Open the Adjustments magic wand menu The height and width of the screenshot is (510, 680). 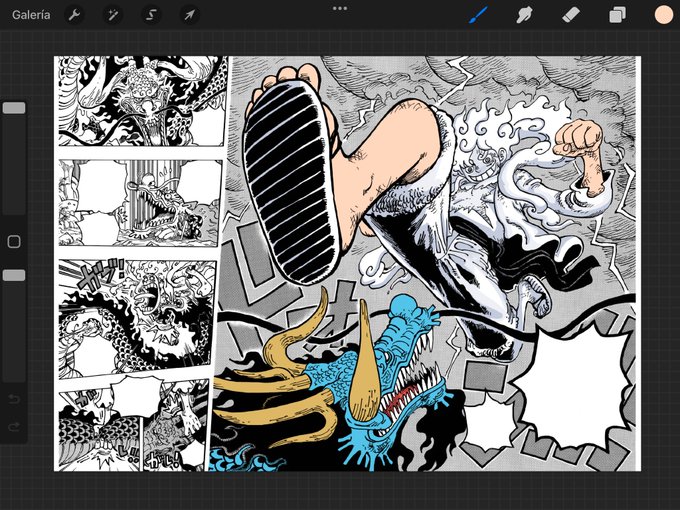[x=112, y=15]
